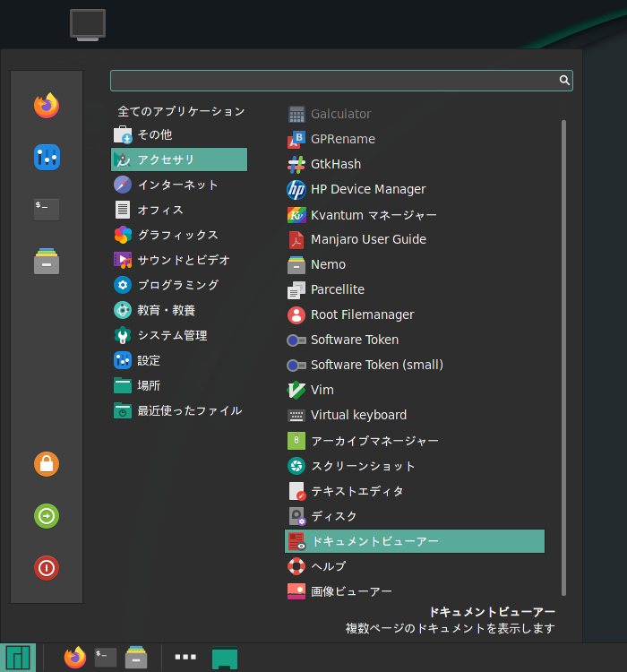Screen dimensions: 627x672
Task: Open アーカイブマネージャー icon
Action: 296,441
